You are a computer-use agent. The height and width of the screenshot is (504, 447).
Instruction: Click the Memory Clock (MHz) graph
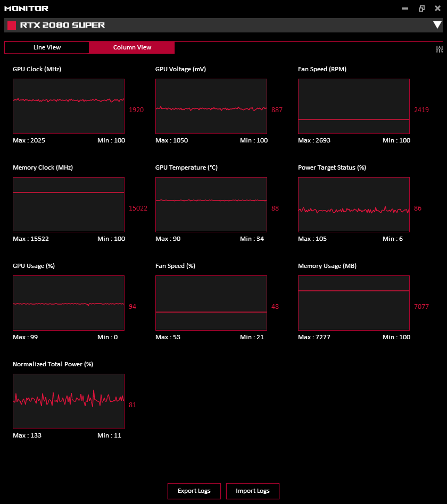(69, 205)
